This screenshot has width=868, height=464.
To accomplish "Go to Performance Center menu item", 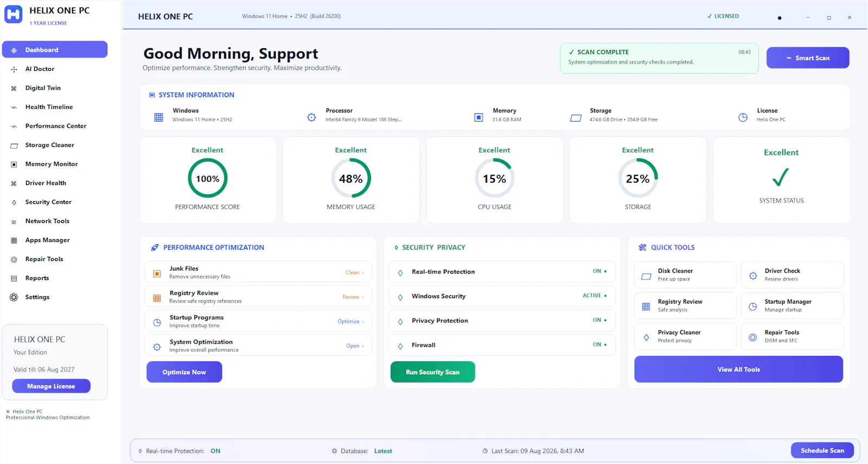I will click(55, 126).
